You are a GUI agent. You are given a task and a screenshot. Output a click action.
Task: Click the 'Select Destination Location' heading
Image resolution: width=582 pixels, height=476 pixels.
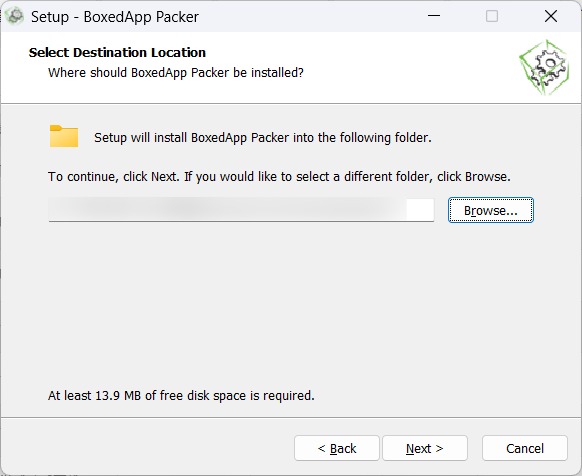pyautogui.click(x=117, y=52)
